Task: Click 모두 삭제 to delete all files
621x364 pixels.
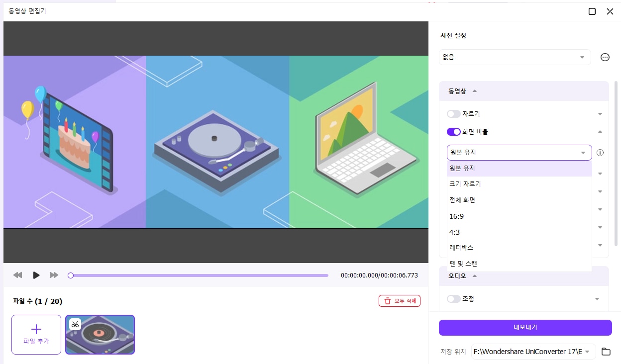Action: tap(399, 300)
